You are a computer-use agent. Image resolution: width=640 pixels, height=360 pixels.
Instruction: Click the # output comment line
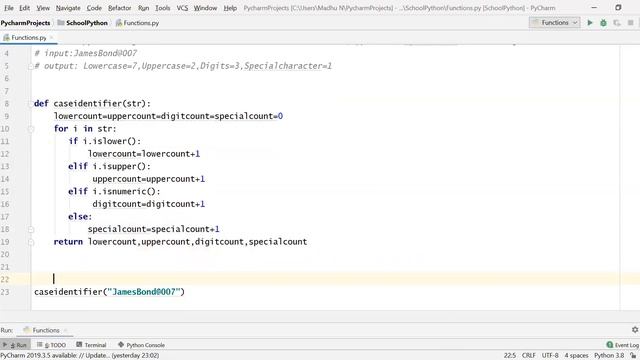(183, 66)
